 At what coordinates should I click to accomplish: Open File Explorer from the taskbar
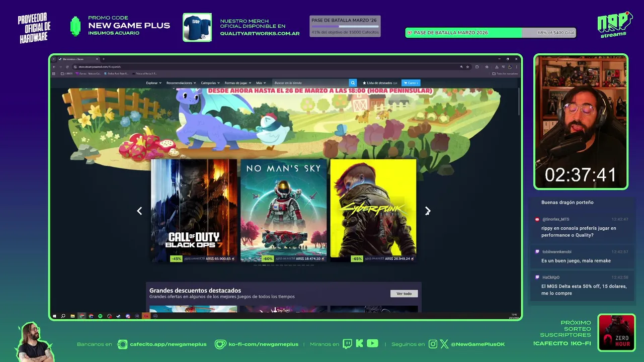click(72, 316)
